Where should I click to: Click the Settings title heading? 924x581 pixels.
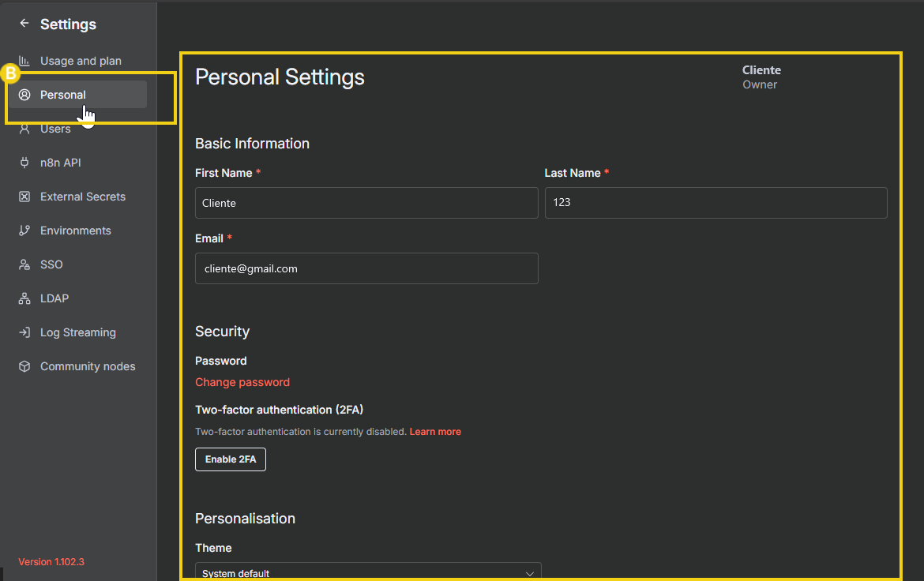tap(68, 24)
